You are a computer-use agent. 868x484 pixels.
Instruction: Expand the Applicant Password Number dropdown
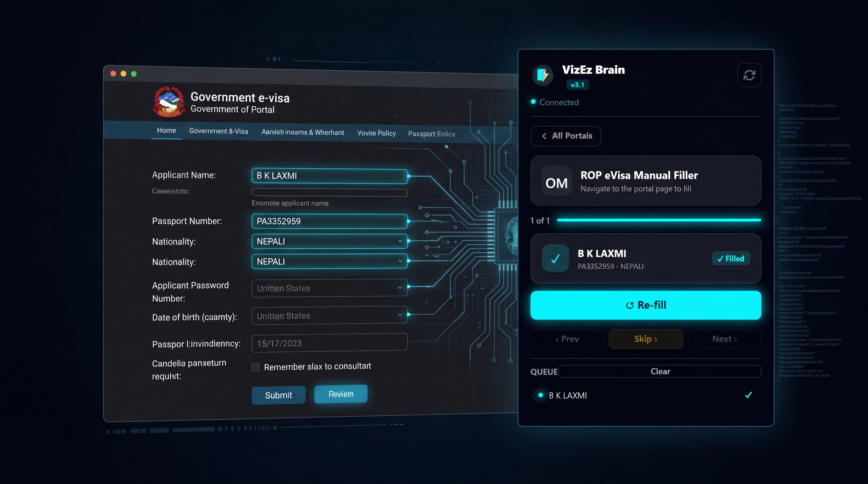point(330,288)
